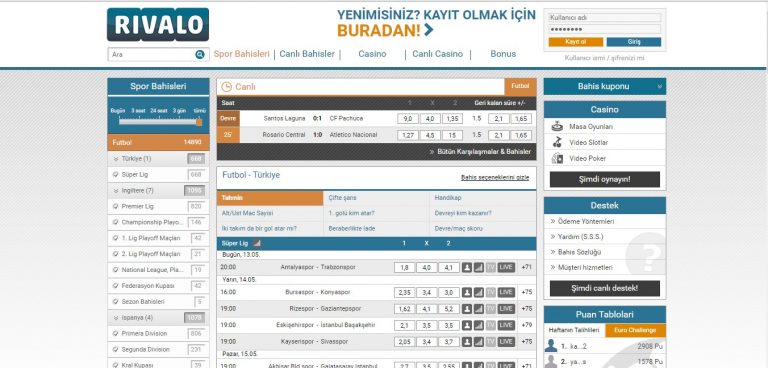Image resolution: width=768 pixels, height=368 pixels.
Task: Toggle the National League checkbox
Action: click(x=116, y=270)
